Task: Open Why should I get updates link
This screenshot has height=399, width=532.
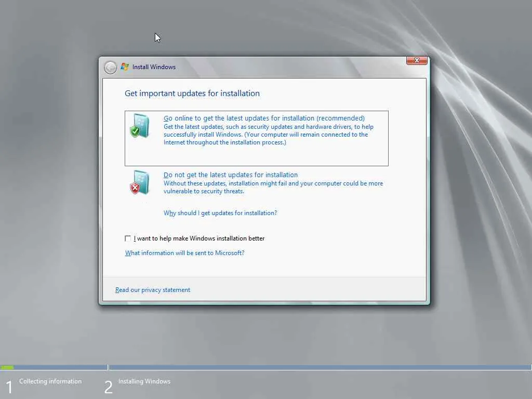Action: click(x=220, y=213)
